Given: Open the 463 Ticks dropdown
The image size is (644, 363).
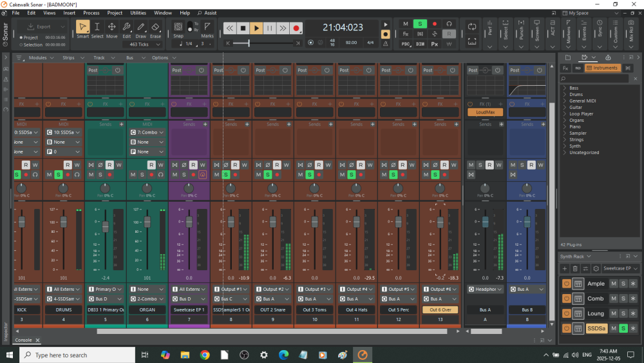Looking at the screenshot, I should [x=142, y=44].
